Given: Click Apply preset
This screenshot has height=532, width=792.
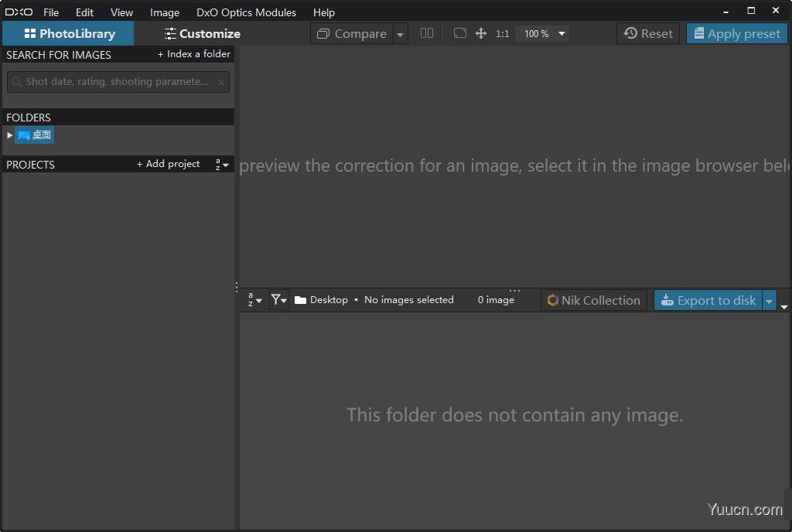Looking at the screenshot, I should 736,33.
